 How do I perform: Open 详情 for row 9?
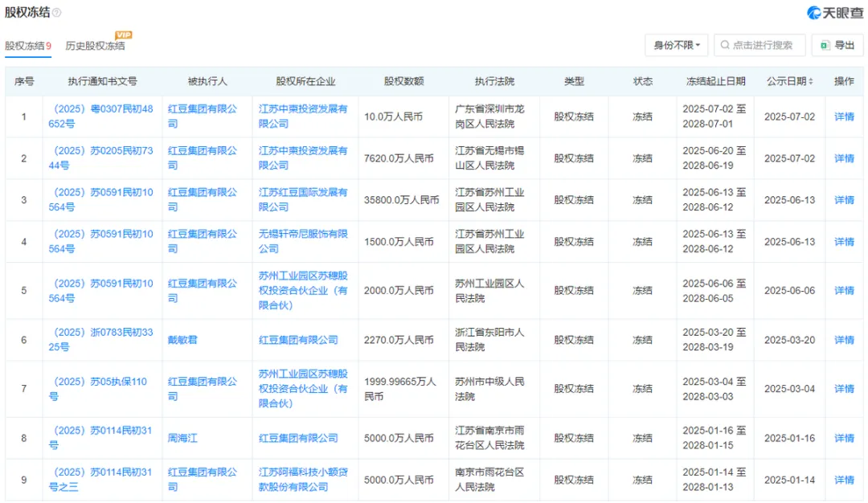[844, 480]
